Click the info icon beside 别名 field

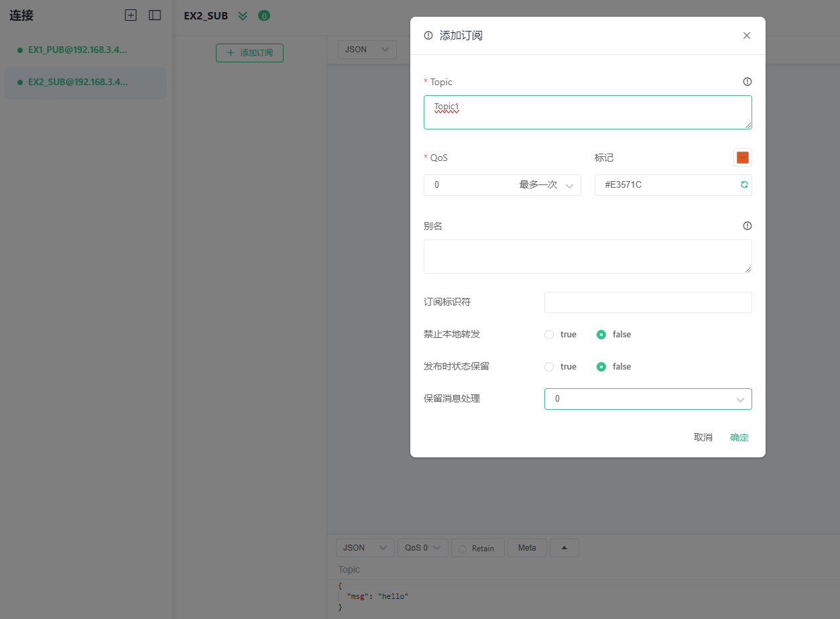[747, 225]
